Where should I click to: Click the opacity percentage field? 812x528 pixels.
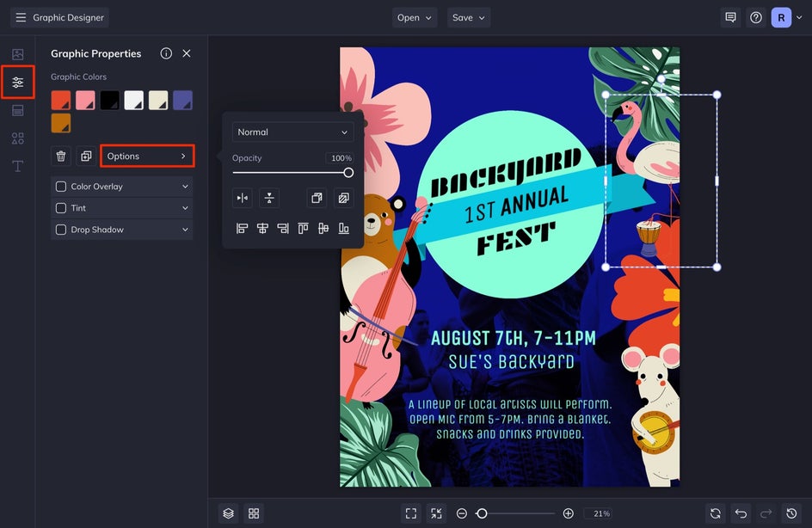341,158
